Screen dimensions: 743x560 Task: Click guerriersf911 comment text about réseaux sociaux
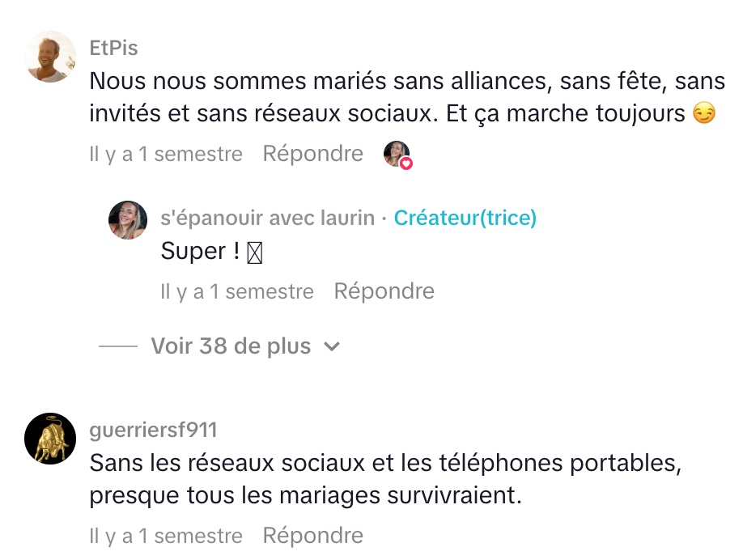(x=383, y=479)
